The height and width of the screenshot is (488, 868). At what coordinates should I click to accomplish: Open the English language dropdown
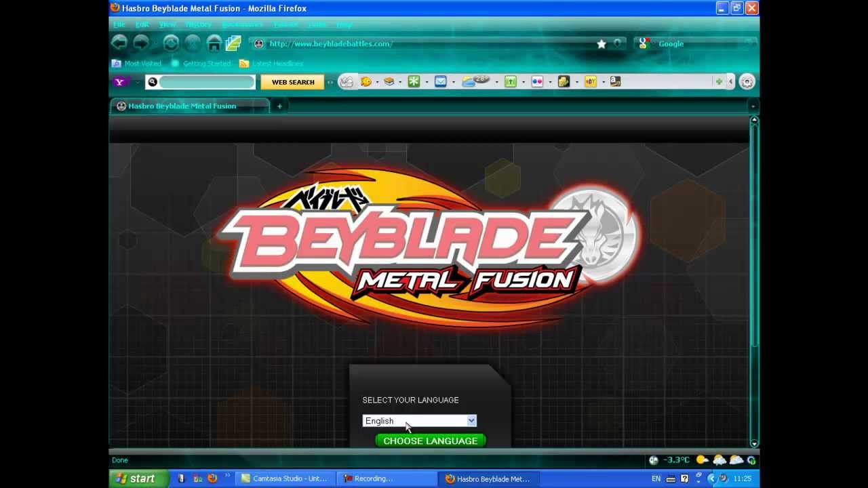(x=419, y=421)
